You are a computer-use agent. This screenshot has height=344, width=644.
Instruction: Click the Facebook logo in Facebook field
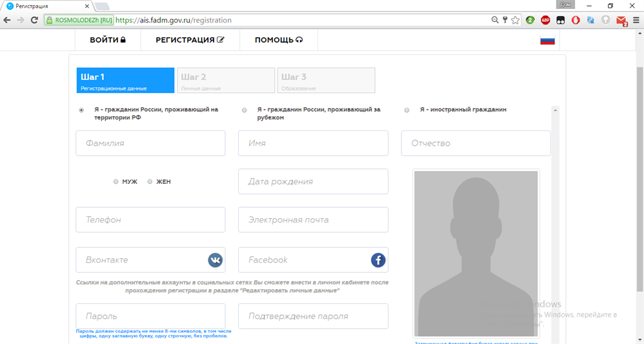click(378, 260)
